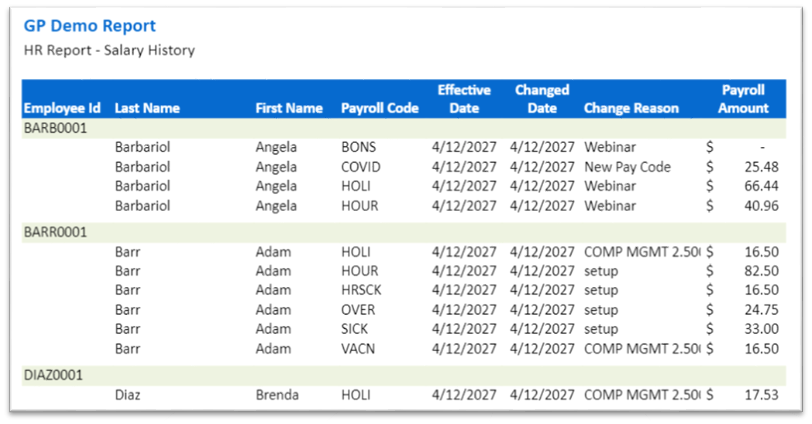
Task: Click the Changed Date column header
Action: 542,99
